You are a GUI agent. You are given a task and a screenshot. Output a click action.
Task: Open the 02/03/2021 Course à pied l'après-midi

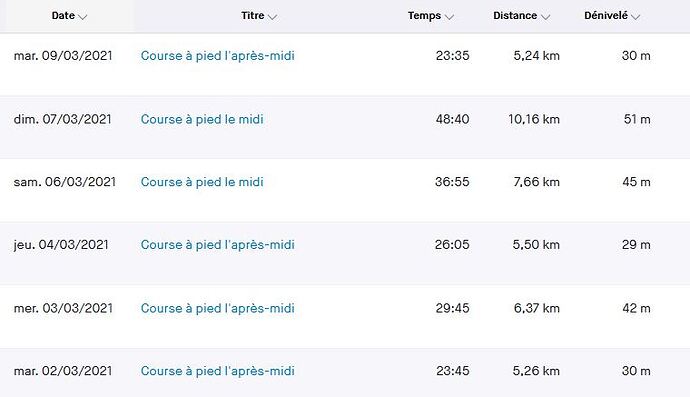pos(217,371)
